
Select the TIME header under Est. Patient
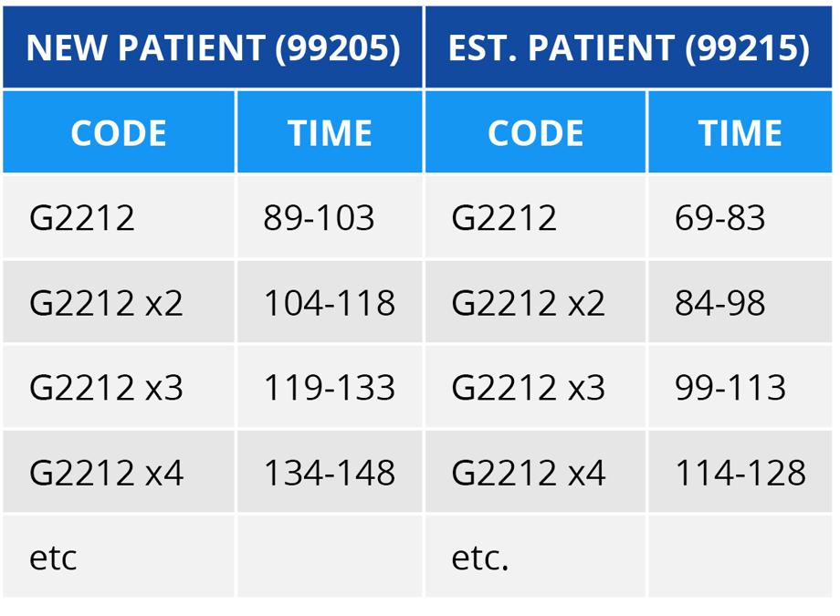(740, 133)
